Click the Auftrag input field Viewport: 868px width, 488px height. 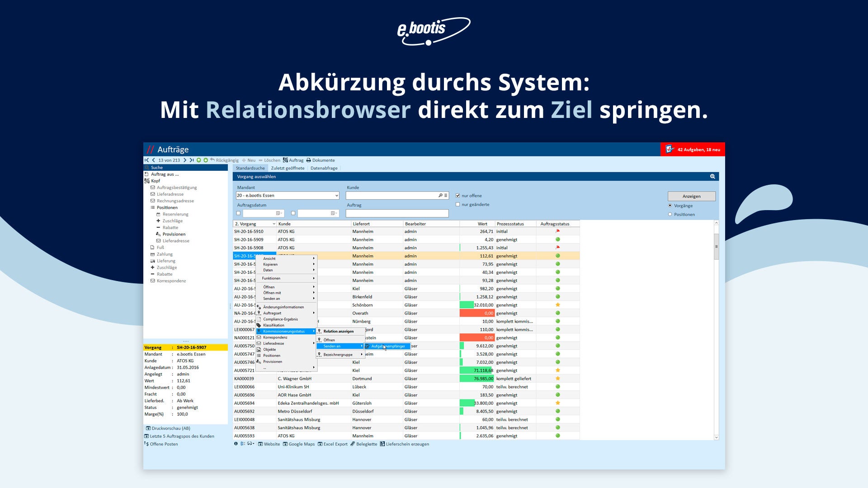point(397,213)
